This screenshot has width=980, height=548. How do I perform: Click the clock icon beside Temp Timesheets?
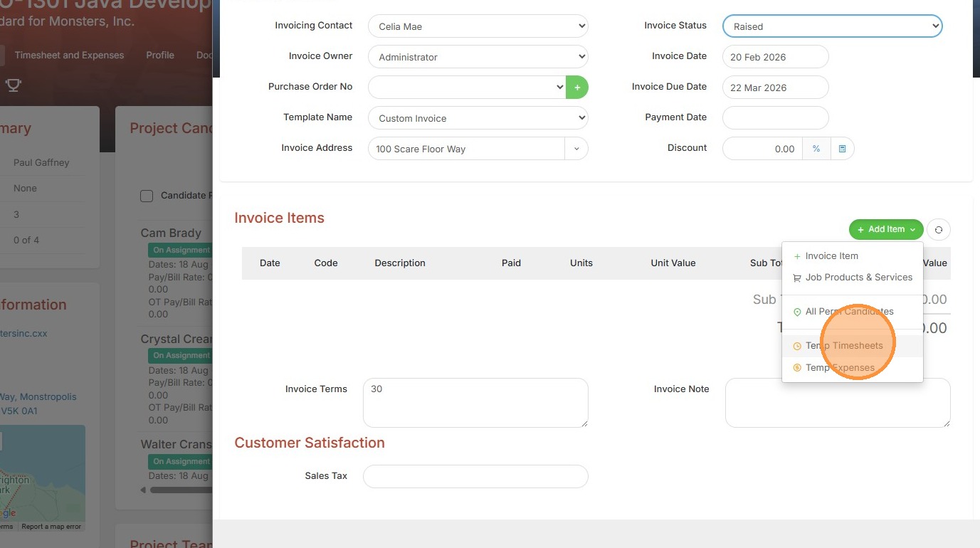click(x=797, y=346)
